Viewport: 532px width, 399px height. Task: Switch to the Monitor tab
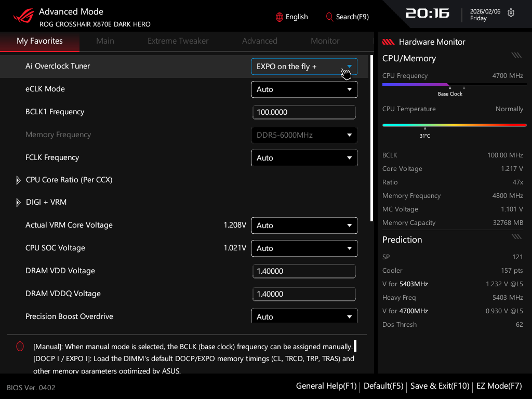click(325, 41)
